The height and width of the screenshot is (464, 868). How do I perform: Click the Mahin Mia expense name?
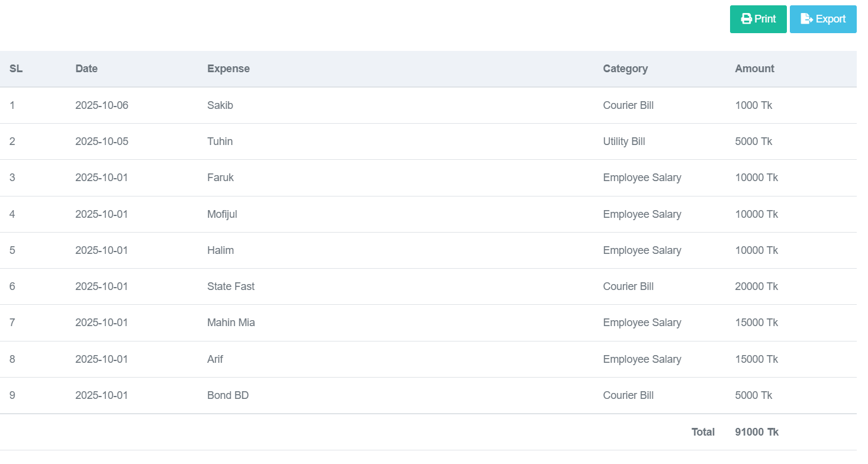tap(231, 323)
